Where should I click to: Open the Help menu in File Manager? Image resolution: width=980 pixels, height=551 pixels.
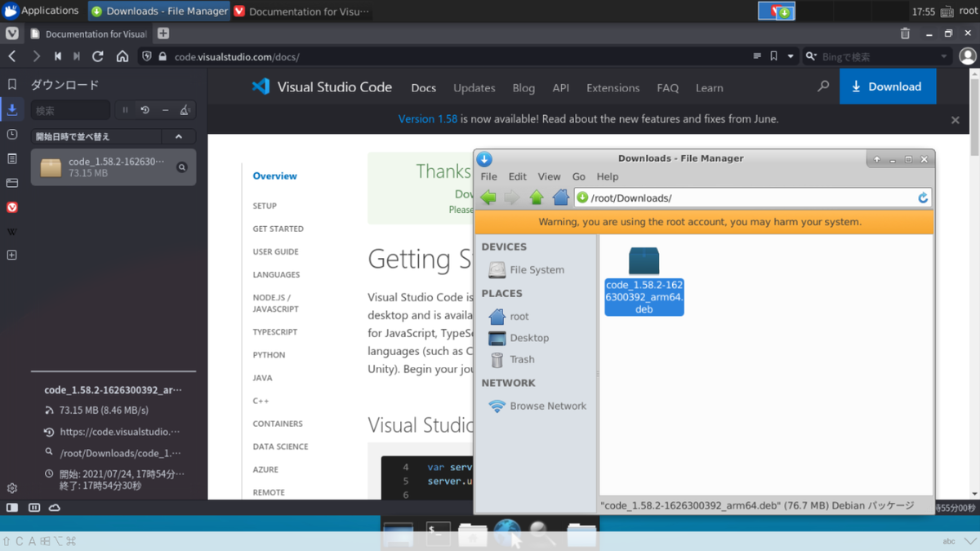(x=608, y=176)
